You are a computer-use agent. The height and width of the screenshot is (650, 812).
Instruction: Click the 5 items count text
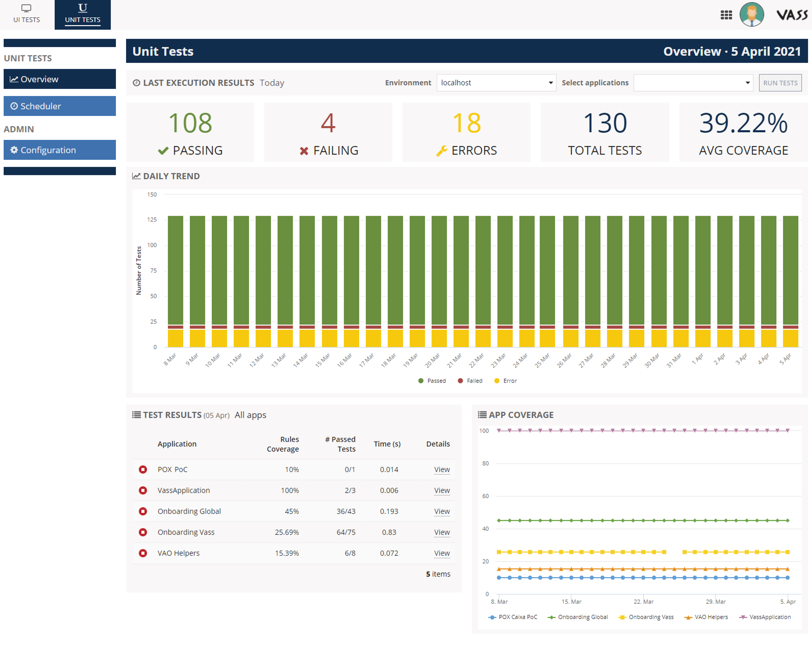(438, 574)
